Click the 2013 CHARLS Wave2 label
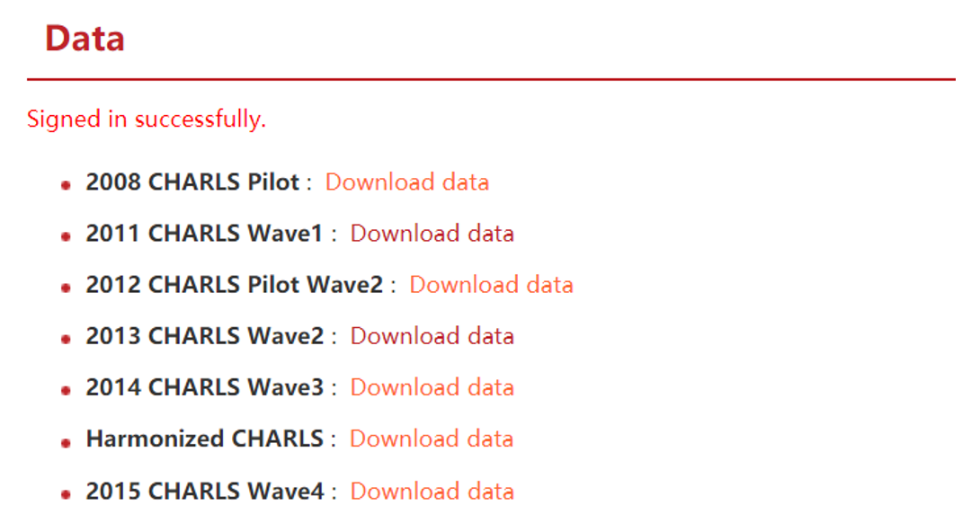The image size is (980, 523). [205, 335]
